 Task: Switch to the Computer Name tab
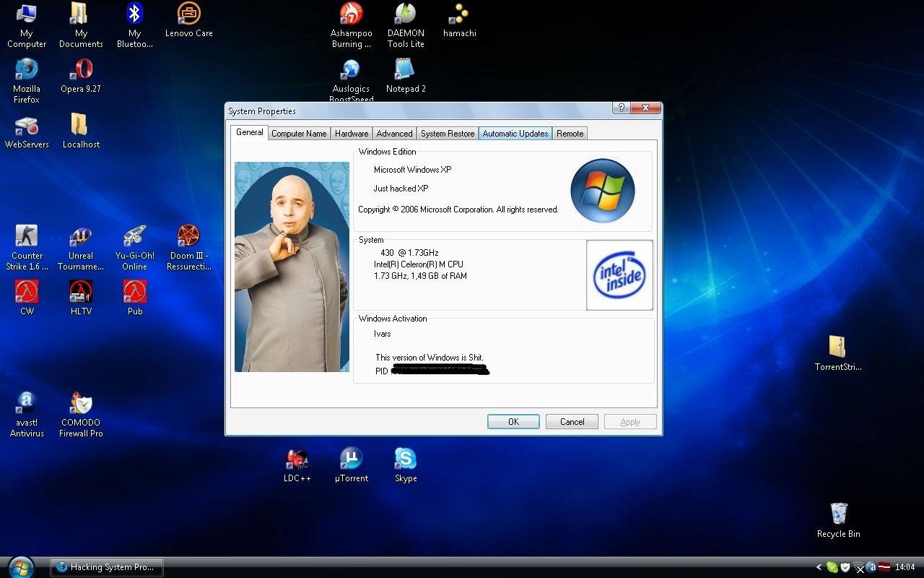coord(299,134)
